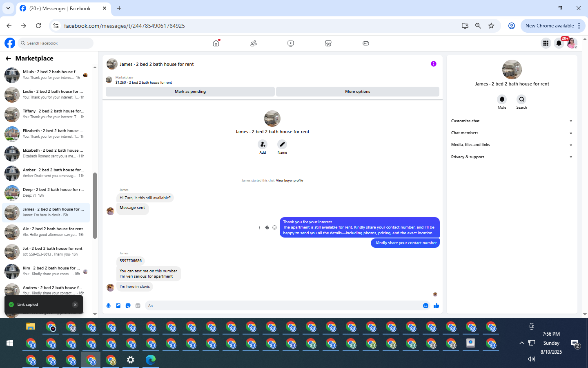Open the Marketplace storefront icon
This screenshot has height=368, width=588.
(x=328, y=43)
